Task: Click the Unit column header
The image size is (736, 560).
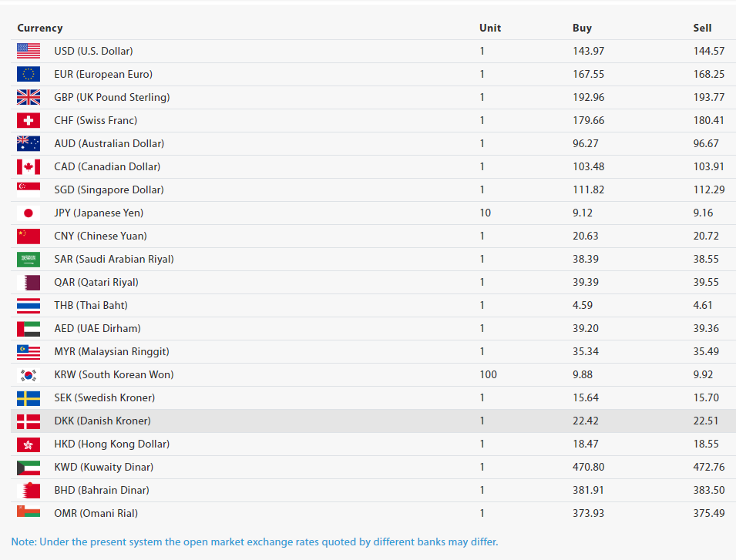Action: point(490,28)
